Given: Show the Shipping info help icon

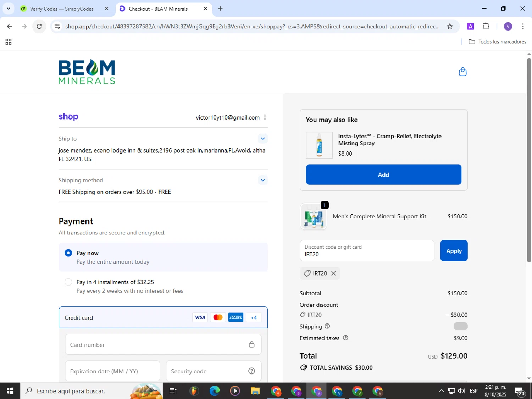Looking at the screenshot, I should tap(327, 326).
